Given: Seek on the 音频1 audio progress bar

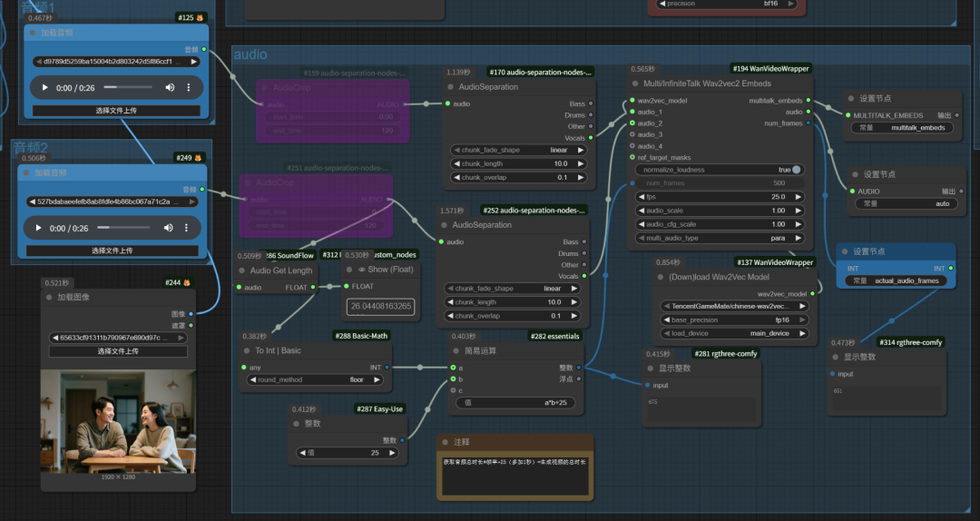Looking at the screenshot, I should [x=128, y=87].
